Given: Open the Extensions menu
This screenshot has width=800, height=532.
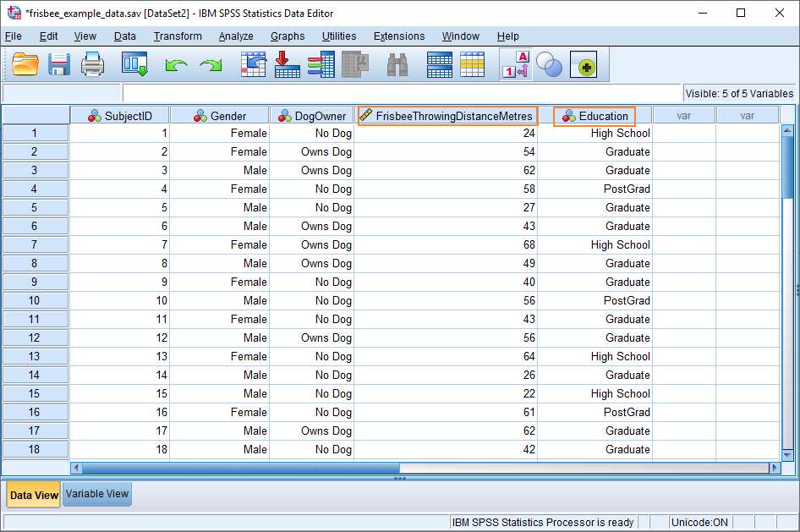Looking at the screenshot, I should (x=399, y=36).
